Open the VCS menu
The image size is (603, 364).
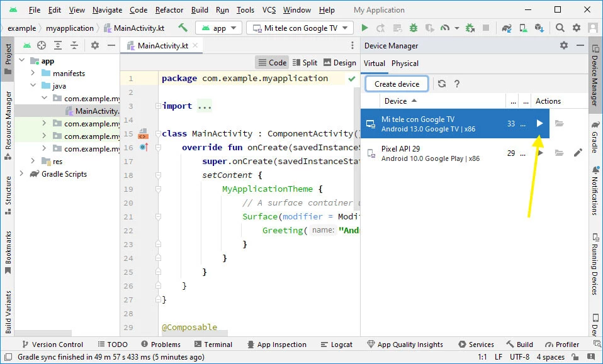(x=269, y=10)
